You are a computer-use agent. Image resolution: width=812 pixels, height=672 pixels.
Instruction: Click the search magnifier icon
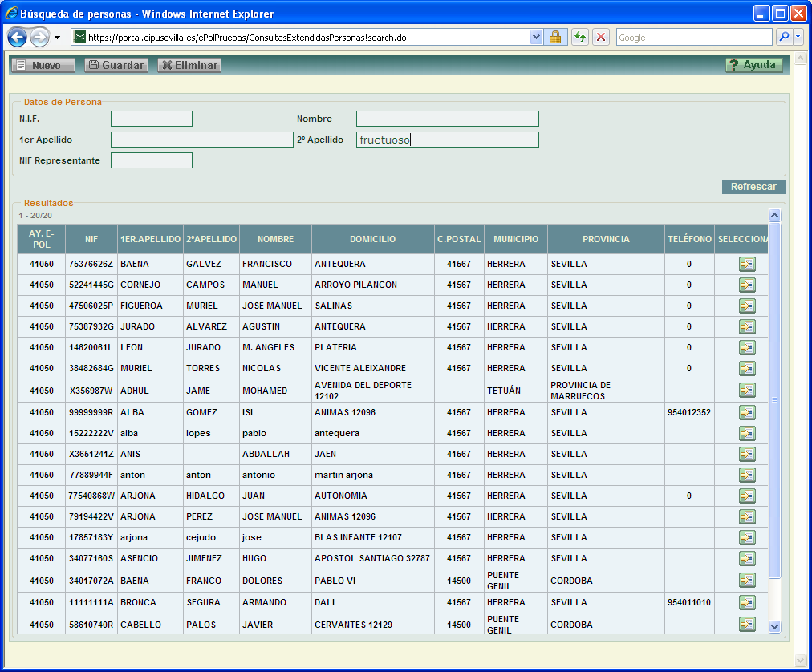click(783, 38)
